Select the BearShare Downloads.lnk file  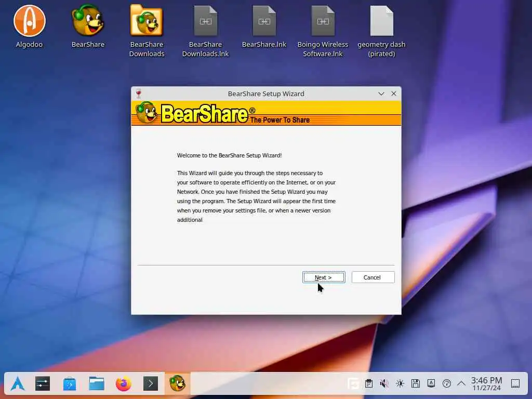tap(205, 31)
